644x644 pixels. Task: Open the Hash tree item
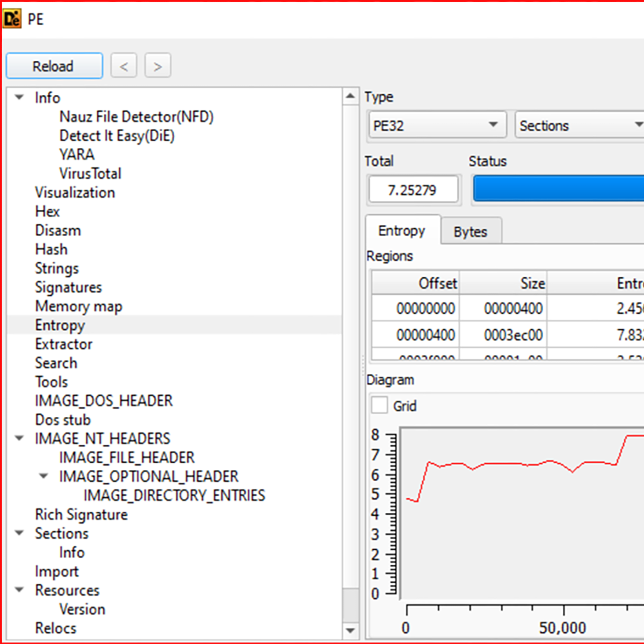pyautogui.click(x=51, y=249)
